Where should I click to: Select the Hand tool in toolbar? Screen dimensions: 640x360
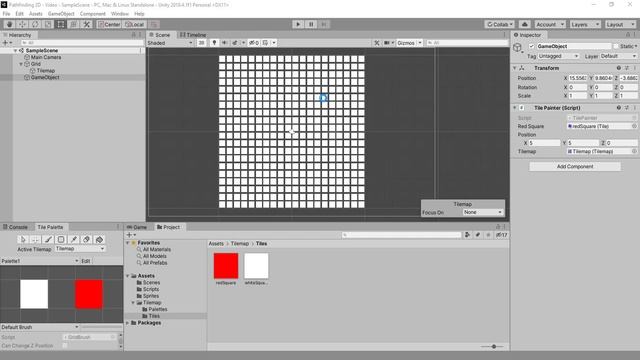pyautogui.click(x=10, y=24)
